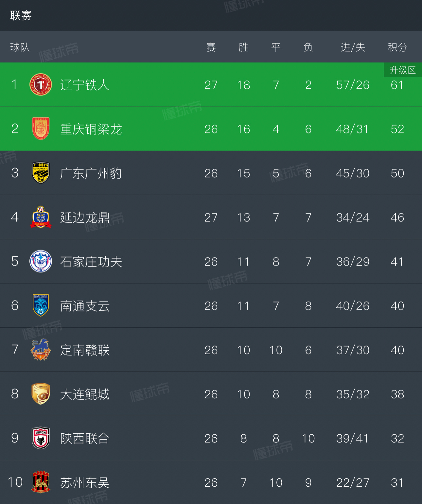Click the 广东广州豹 team badge
Screen dimensions: 422x504
(x=41, y=173)
